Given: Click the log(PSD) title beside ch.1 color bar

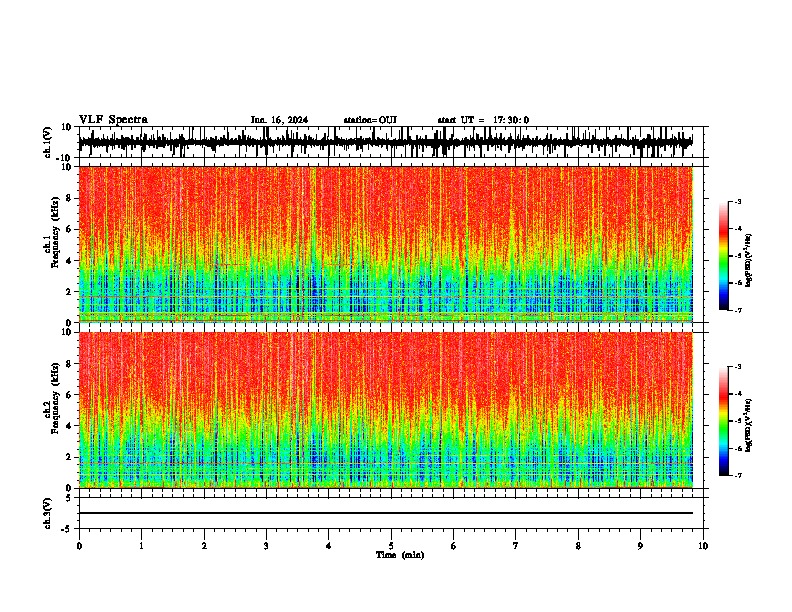Looking at the screenshot, I should 749,260.
